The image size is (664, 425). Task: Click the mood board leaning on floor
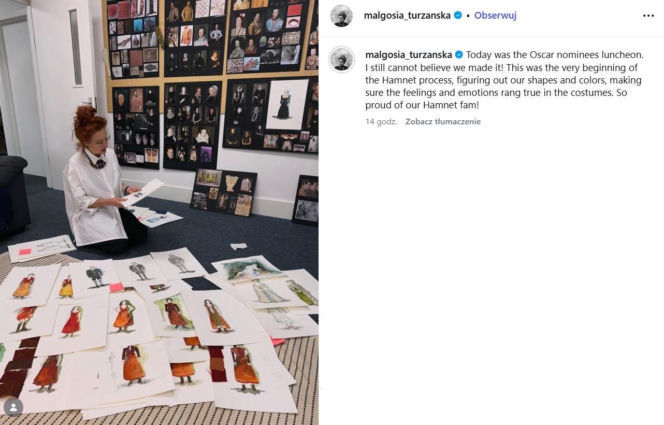click(x=224, y=192)
